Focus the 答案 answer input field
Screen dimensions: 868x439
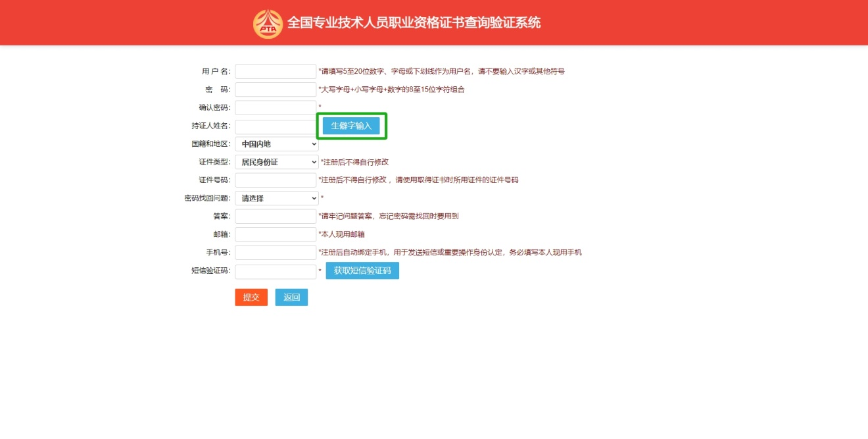(x=276, y=217)
